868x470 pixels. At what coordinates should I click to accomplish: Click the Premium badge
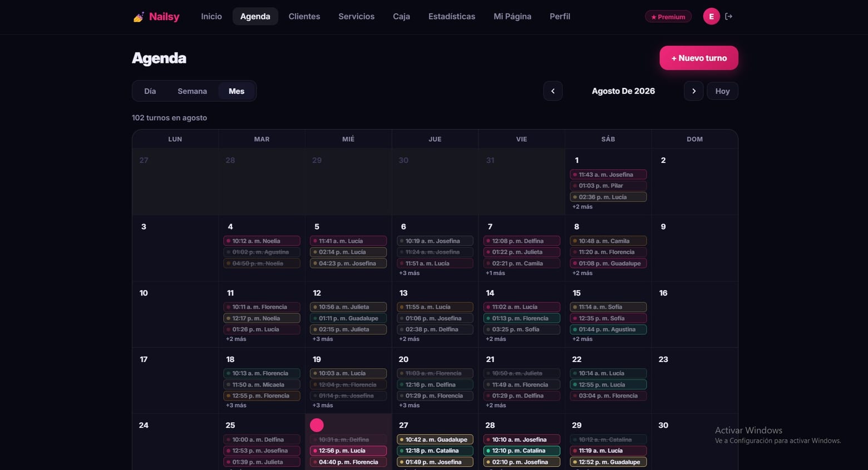tap(668, 17)
